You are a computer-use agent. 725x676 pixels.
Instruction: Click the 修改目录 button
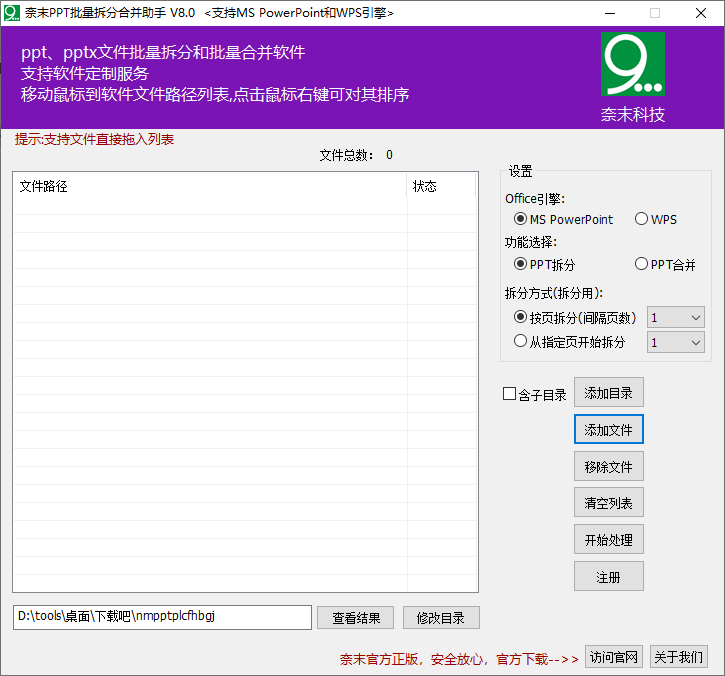[x=441, y=618]
